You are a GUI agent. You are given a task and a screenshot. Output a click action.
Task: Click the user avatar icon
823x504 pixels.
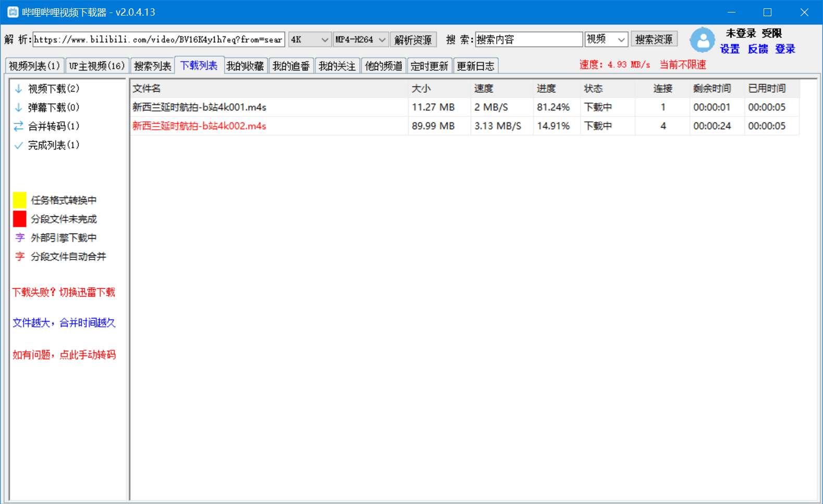pyautogui.click(x=703, y=40)
